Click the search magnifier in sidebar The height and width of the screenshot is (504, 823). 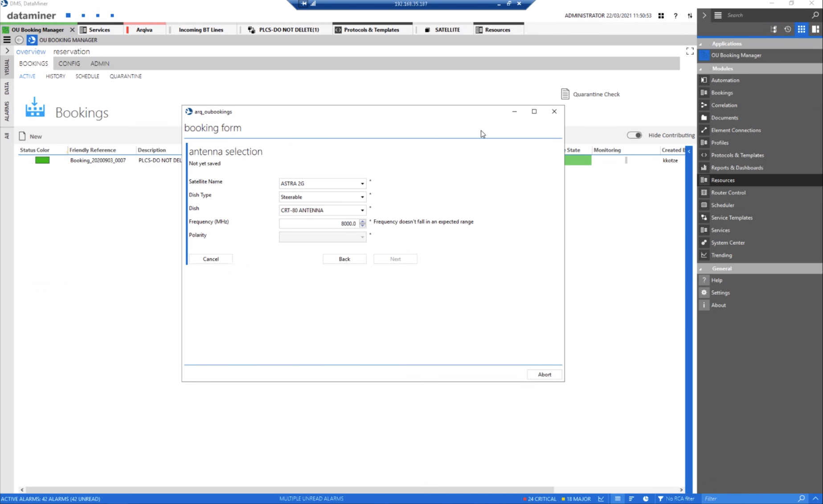pyautogui.click(x=815, y=15)
